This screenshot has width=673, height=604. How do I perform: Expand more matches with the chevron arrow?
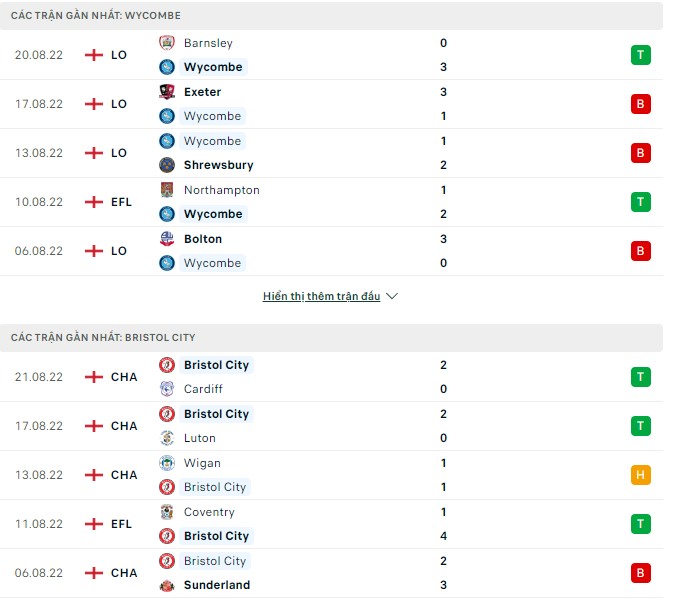tap(392, 297)
